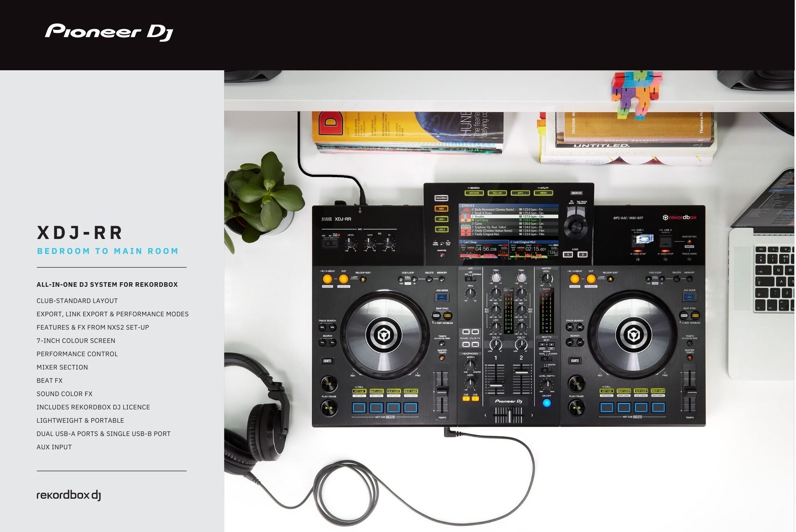
Task: Click the MIC EQ LOW knob
Action: coord(370,244)
